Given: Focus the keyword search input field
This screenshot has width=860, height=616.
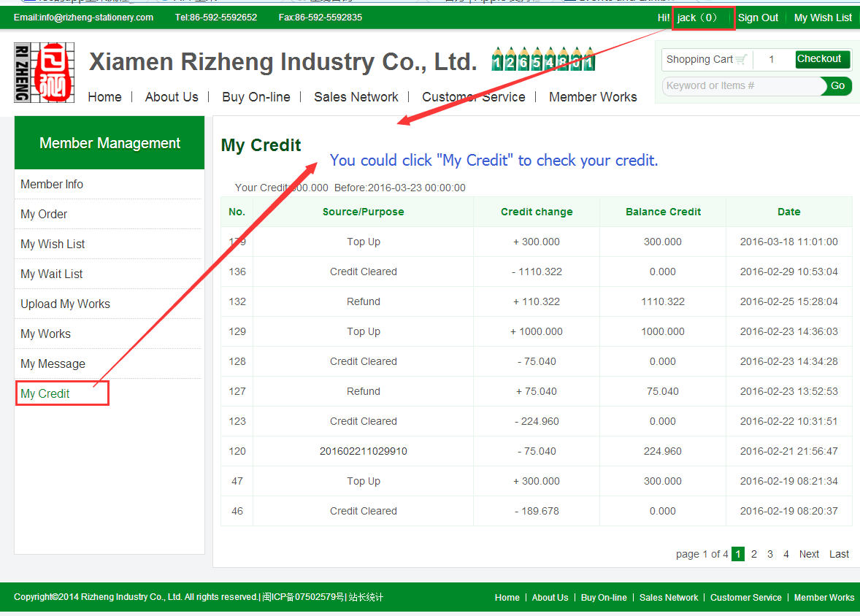Looking at the screenshot, I should [741, 86].
